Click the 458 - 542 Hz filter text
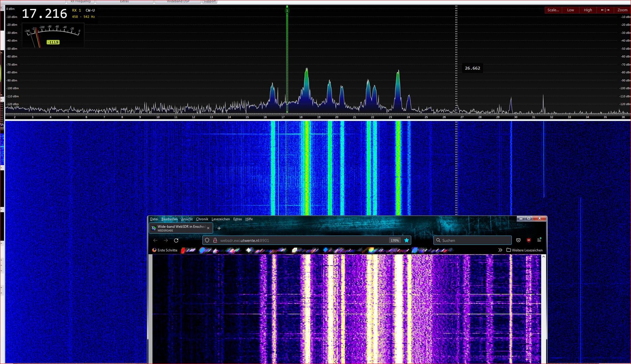This screenshot has width=631, height=364. [x=83, y=17]
